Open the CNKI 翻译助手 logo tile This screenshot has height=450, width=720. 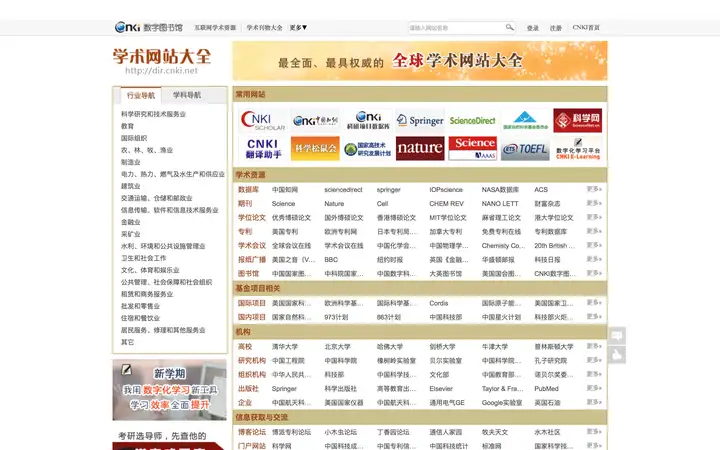263,148
